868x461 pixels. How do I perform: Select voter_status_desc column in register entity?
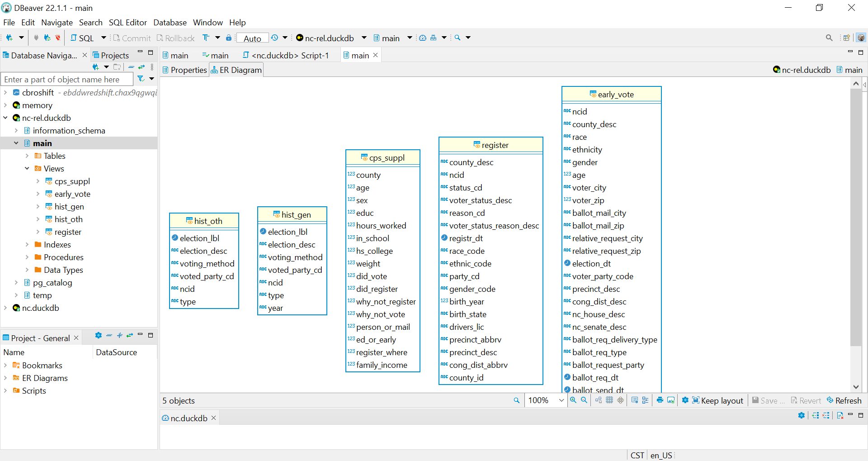[480, 200]
